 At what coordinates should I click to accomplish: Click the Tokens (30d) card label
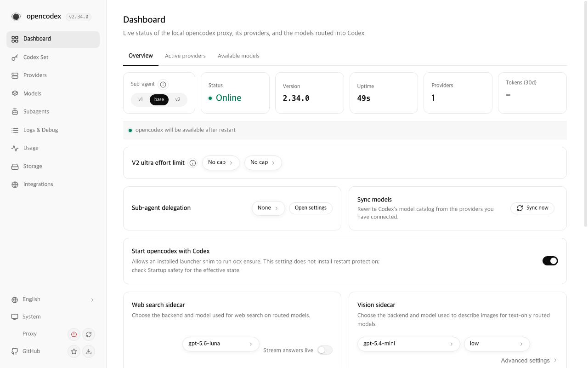[x=521, y=83]
